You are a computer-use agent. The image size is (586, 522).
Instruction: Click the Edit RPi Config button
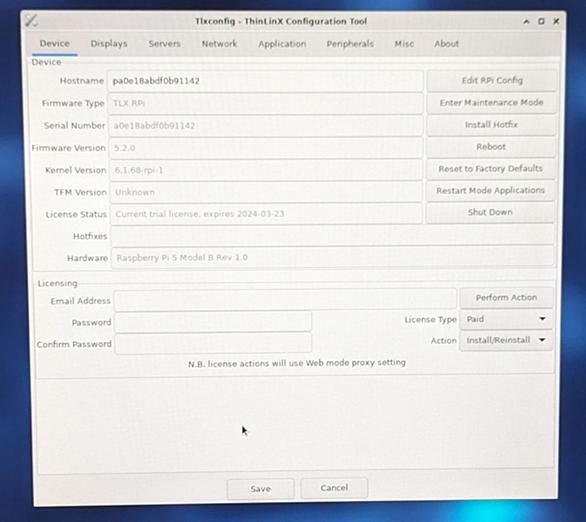tap(492, 80)
